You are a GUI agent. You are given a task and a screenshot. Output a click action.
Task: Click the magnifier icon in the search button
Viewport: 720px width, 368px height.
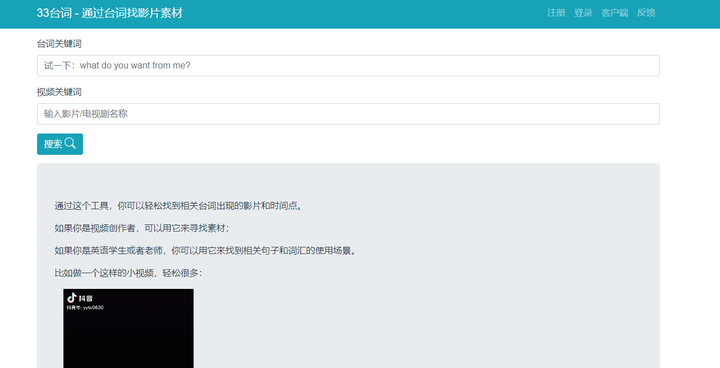tap(70, 143)
